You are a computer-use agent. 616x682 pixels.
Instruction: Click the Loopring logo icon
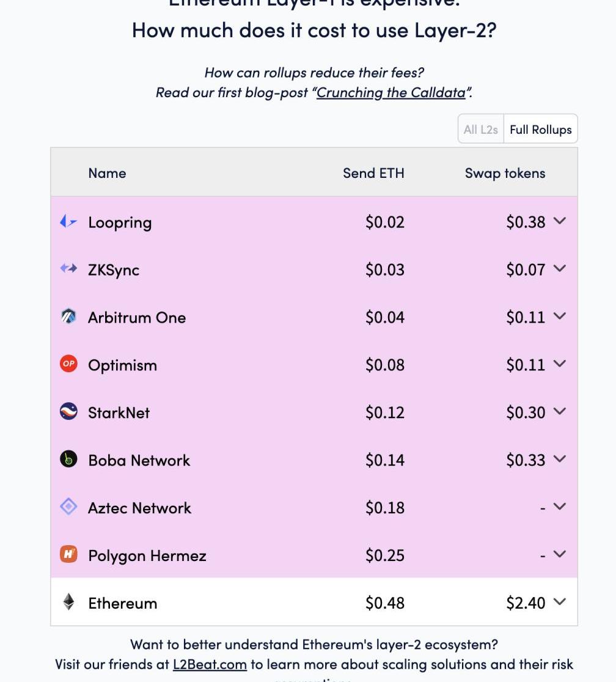click(68, 222)
